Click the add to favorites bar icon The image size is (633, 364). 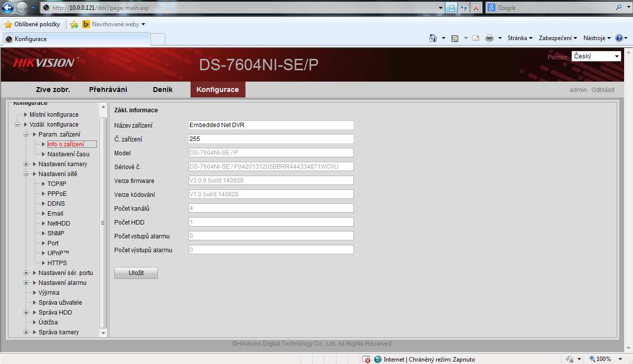[74, 24]
